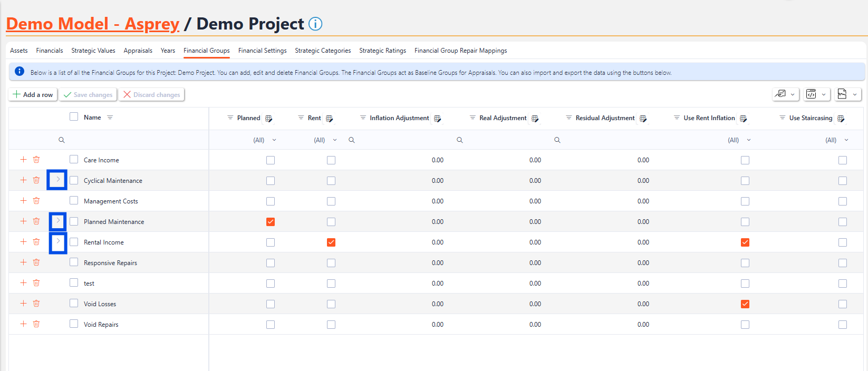Screen dimensions: 868x371
Task: Open the rightmost export dropdown button
Action: [848, 94]
